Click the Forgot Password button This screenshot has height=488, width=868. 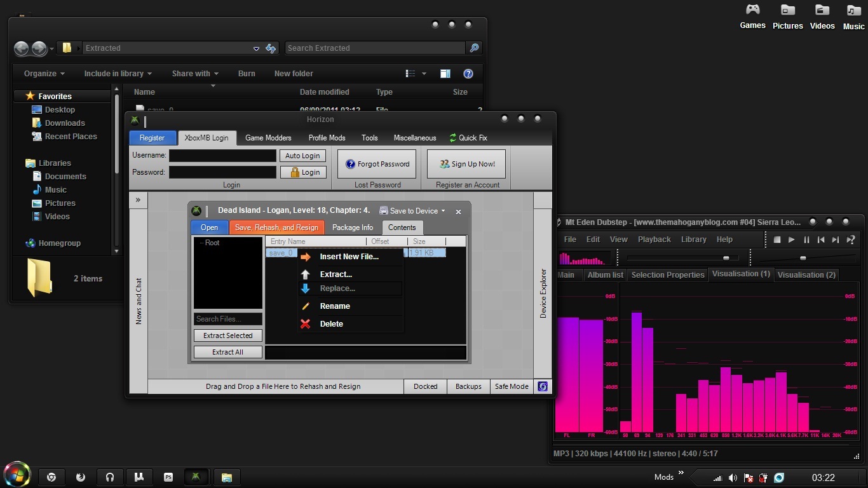coord(377,164)
